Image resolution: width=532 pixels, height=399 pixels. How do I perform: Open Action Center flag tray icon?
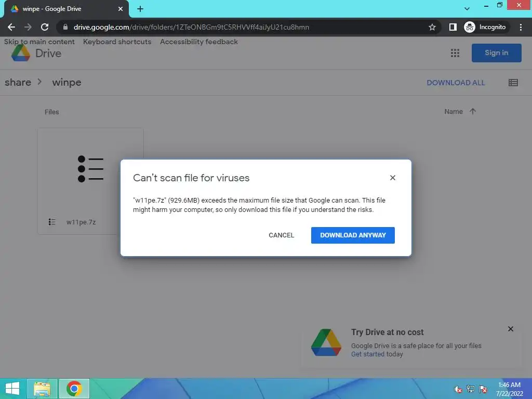point(483,389)
